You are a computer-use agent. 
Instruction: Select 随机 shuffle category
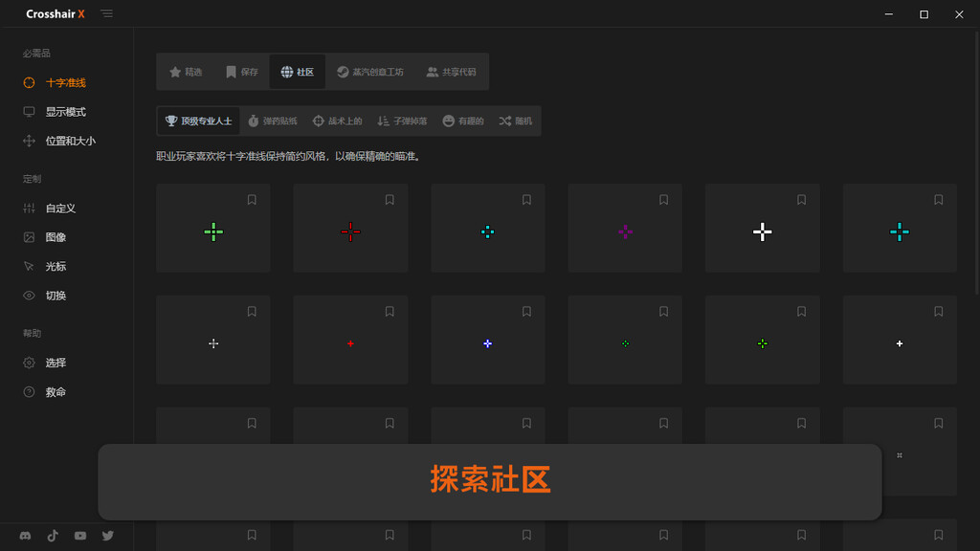[516, 121]
